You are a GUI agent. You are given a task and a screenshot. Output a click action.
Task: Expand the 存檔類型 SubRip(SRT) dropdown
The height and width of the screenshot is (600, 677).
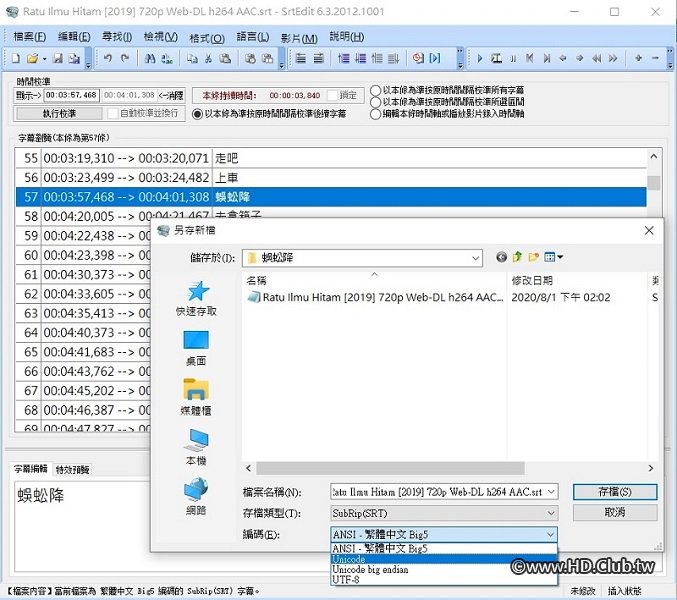551,513
